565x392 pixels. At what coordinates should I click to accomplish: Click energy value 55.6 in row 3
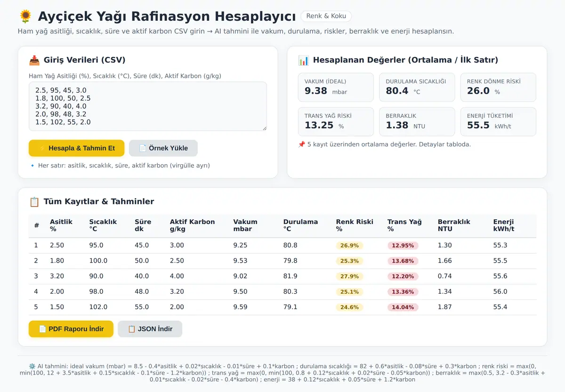[500, 276]
